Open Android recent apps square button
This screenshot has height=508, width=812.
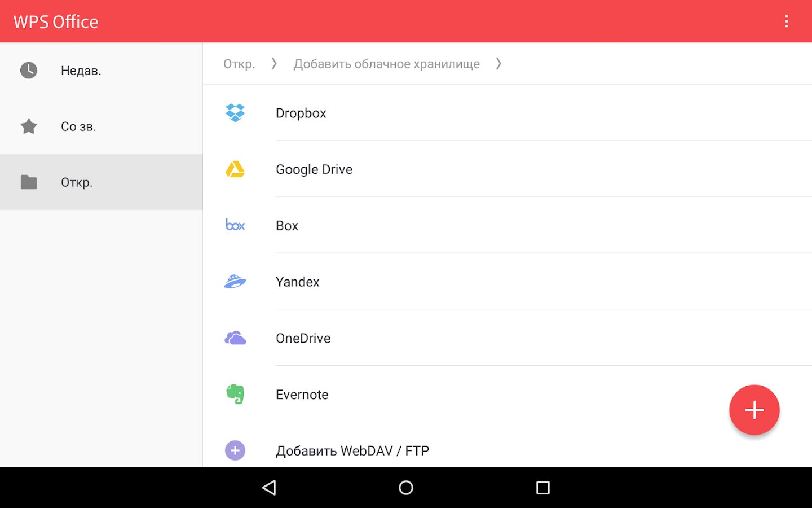pyautogui.click(x=542, y=488)
